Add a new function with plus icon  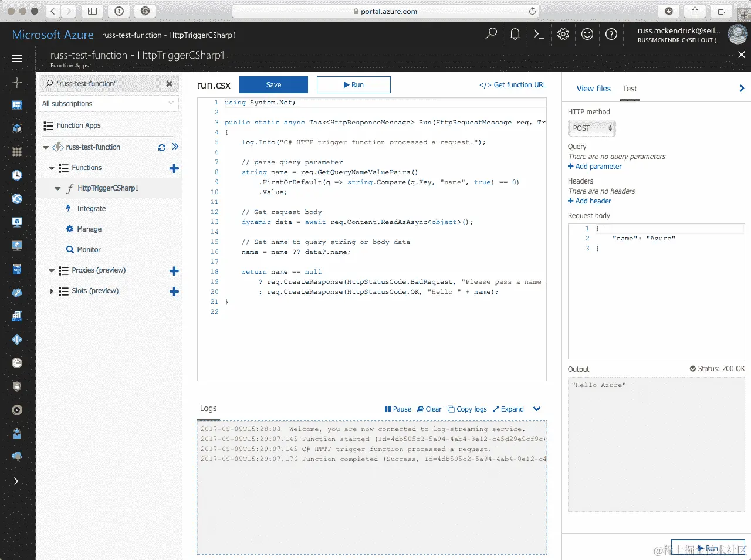pos(174,168)
